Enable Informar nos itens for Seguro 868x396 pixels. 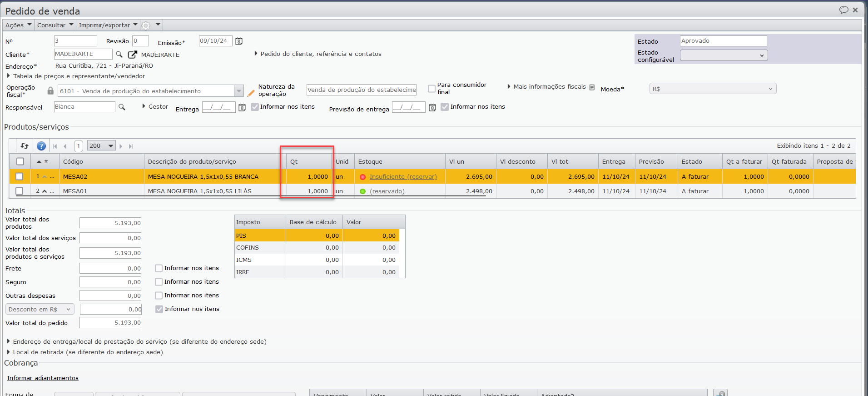(159, 282)
